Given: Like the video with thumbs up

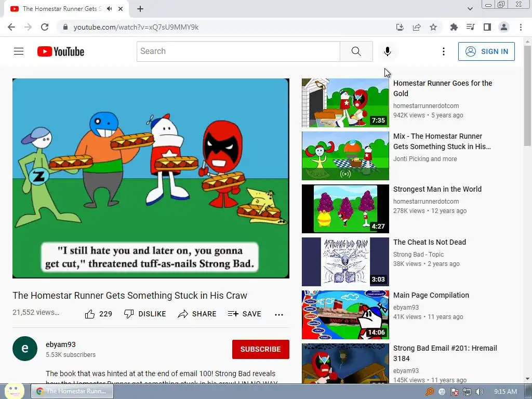Looking at the screenshot, I should point(98,314).
